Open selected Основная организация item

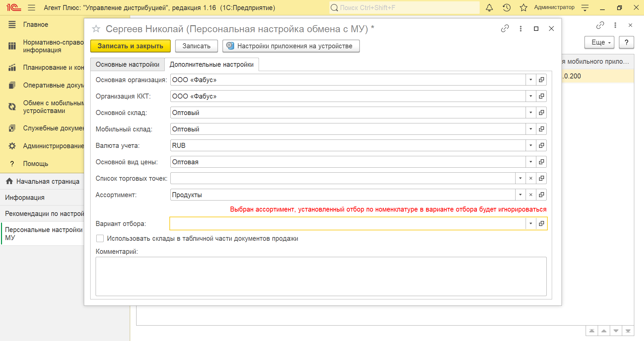click(541, 80)
